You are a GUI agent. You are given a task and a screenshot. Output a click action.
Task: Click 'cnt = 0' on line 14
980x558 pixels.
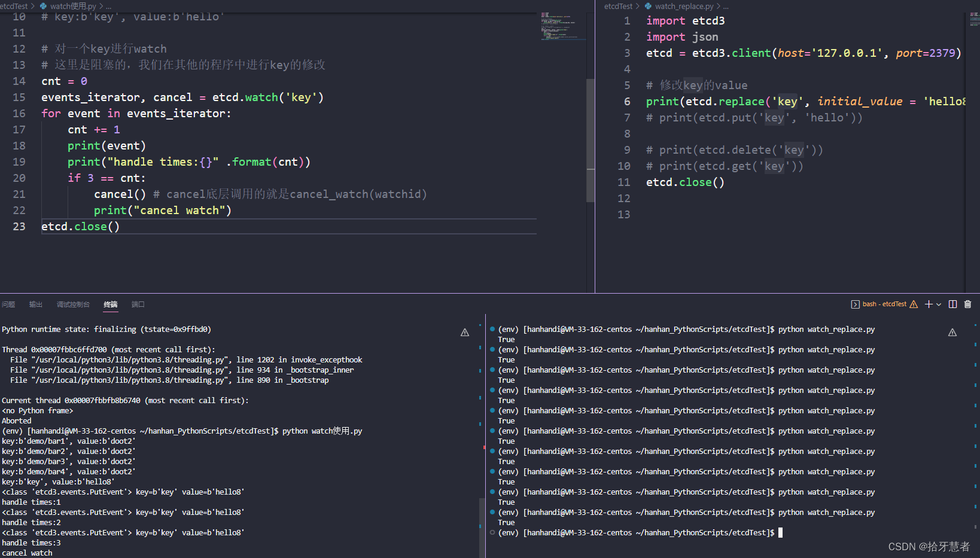65,81
